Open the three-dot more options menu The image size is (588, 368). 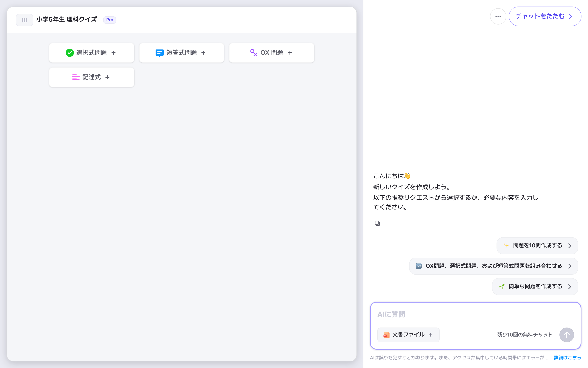point(498,16)
